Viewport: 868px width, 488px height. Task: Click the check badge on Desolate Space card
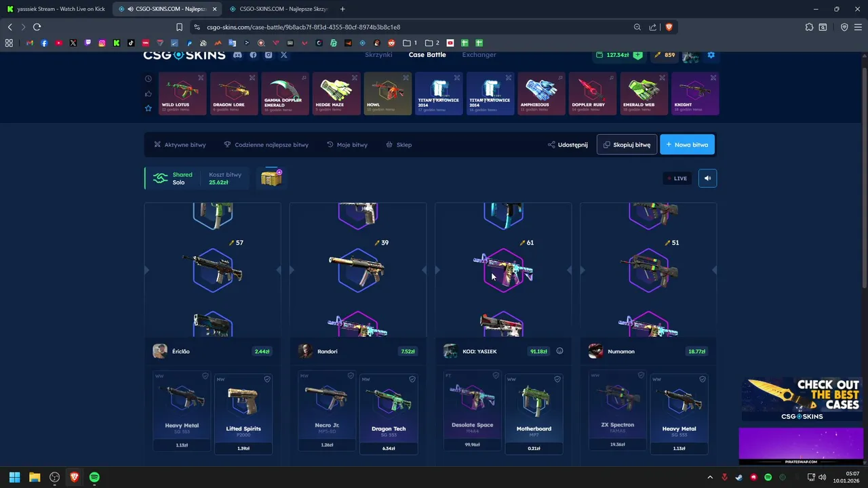coord(496,375)
